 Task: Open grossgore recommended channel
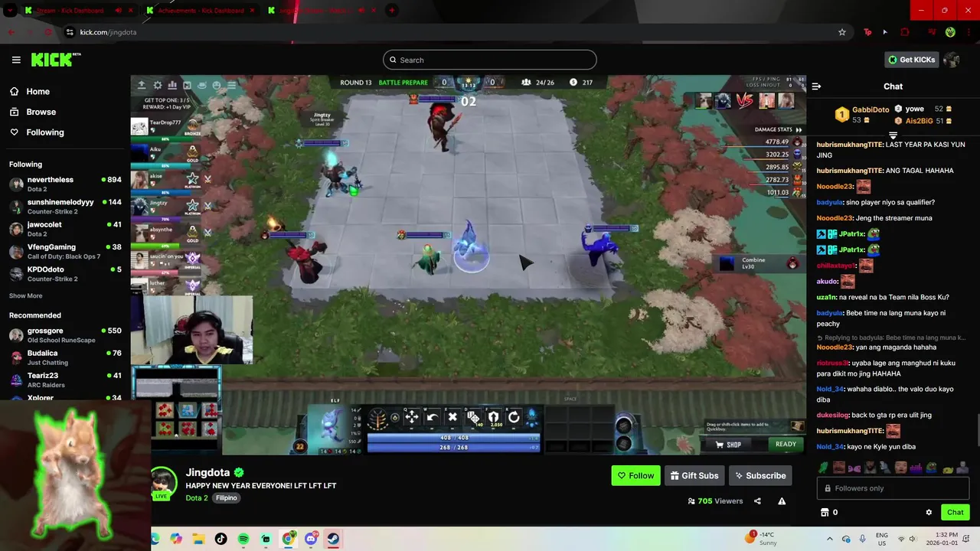(x=65, y=335)
